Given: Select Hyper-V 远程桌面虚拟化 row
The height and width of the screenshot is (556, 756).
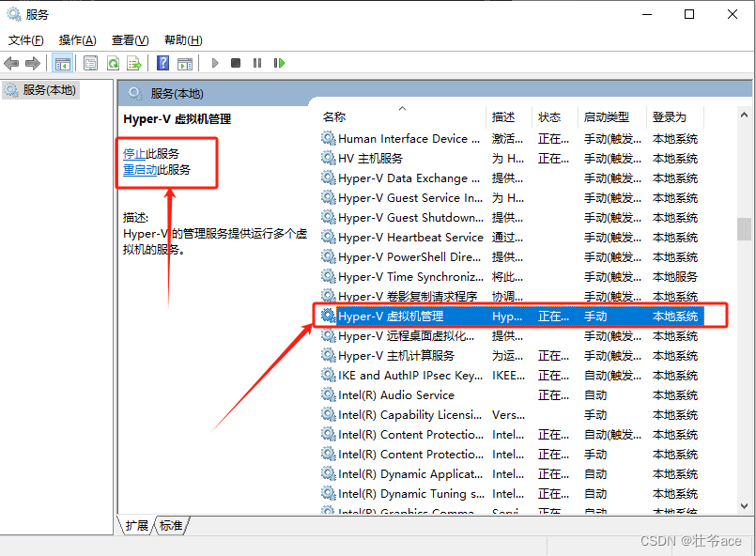Looking at the screenshot, I should click(x=512, y=336).
